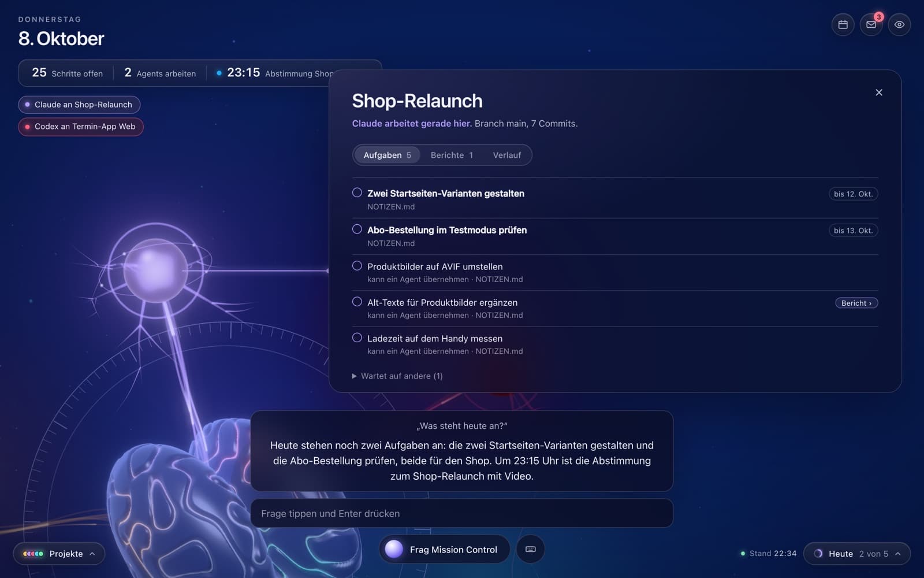
Task: Click 2 Agents arbeiten counter
Action: 160,73
